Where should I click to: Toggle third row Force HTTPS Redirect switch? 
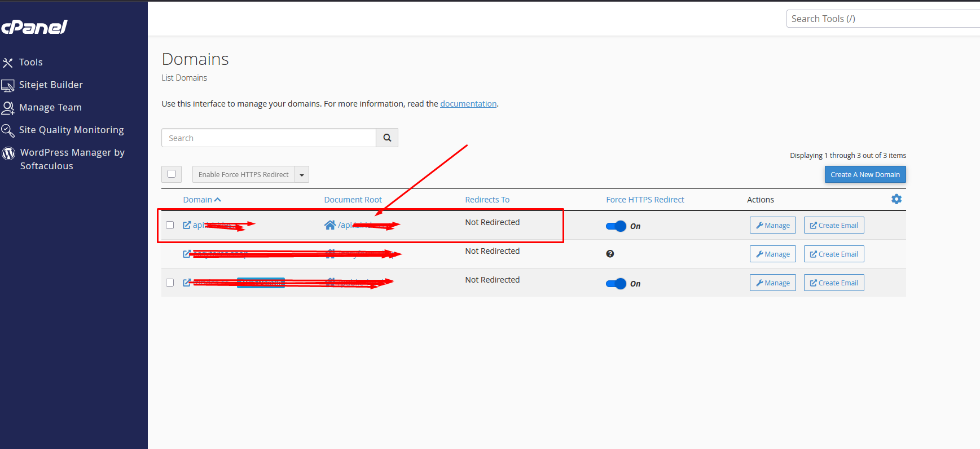point(616,284)
